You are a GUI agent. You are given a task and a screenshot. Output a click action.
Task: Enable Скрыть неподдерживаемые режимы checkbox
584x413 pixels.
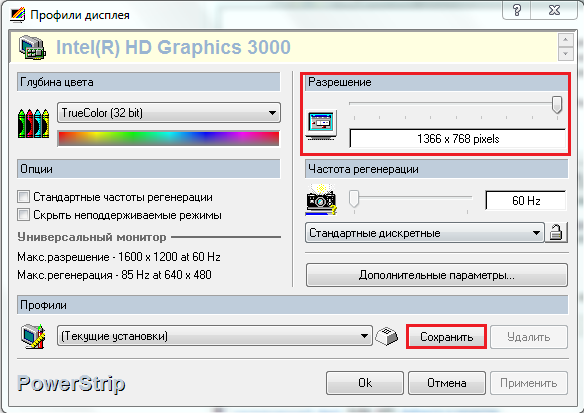(23, 215)
